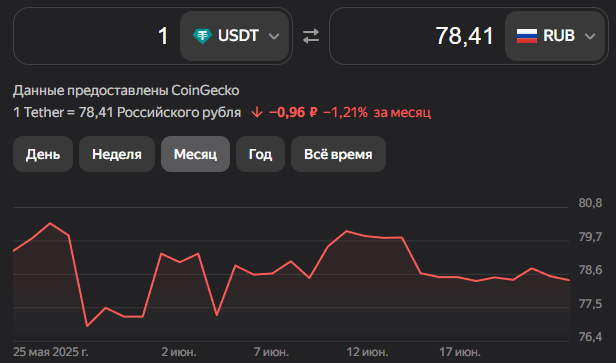Click the chart low point after 25 мая

87,326
